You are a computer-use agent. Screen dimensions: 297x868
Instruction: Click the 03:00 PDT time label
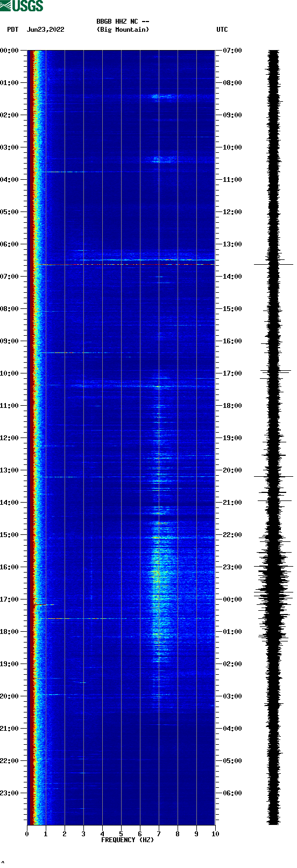(x=10, y=147)
